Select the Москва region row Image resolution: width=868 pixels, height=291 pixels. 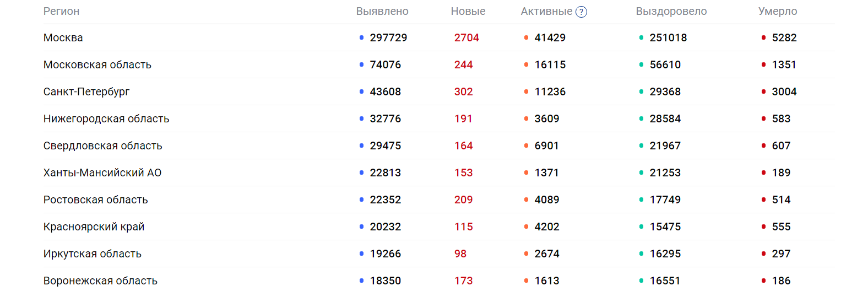pyautogui.click(x=63, y=38)
